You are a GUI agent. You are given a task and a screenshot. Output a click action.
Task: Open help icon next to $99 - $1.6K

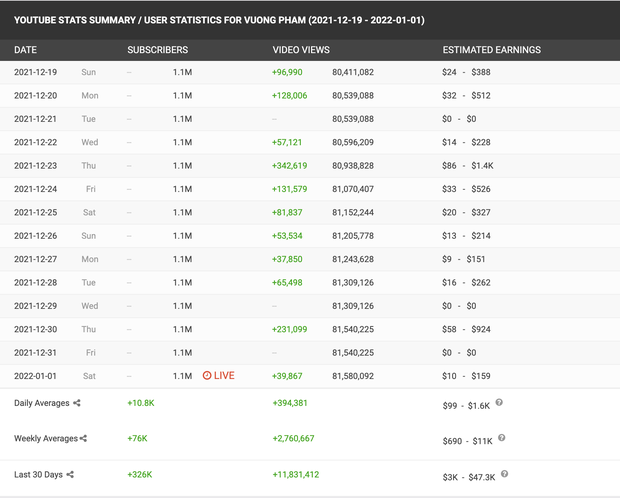[499, 403]
